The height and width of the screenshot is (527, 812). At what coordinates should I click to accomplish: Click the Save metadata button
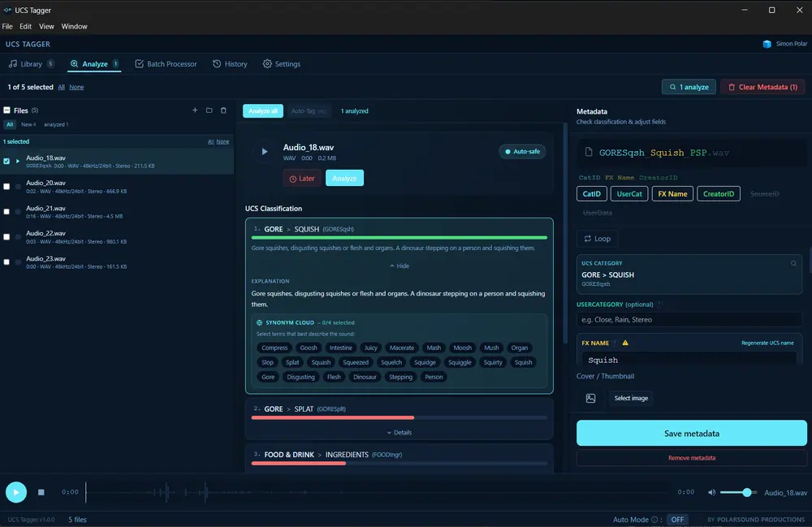click(691, 434)
